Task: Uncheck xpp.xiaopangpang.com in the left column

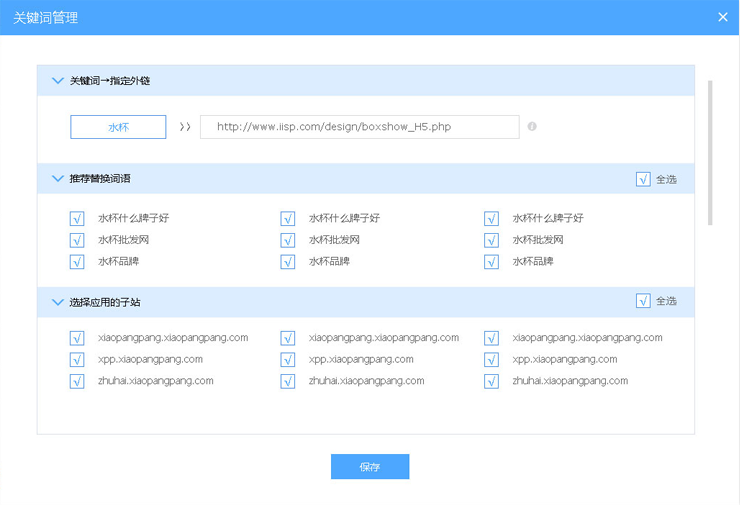Action: [77, 359]
